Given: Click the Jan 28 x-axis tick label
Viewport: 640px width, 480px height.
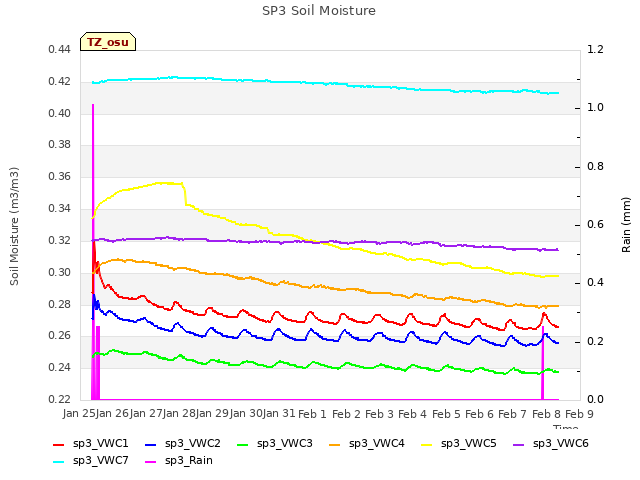Looking at the screenshot, I should click(x=180, y=413).
